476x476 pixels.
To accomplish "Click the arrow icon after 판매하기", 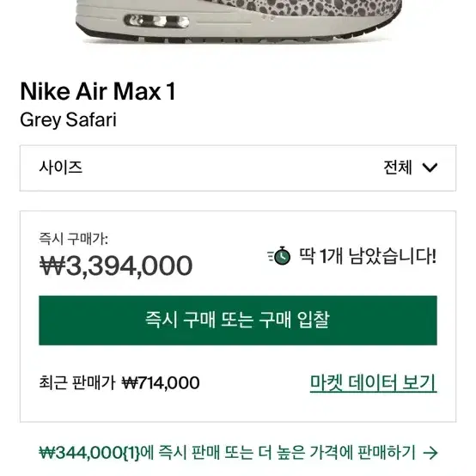I will tap(430, 453).
